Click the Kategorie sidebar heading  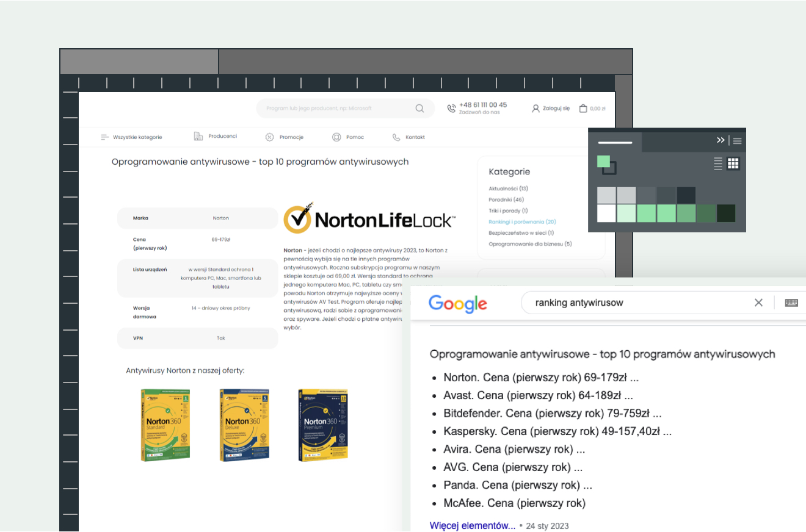pos(509,172)
